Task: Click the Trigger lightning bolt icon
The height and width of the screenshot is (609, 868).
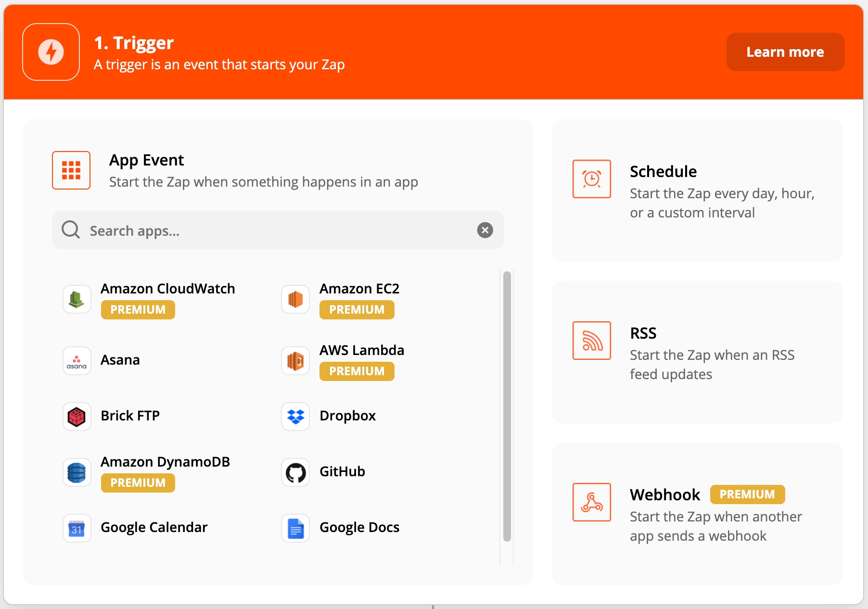Action: click(51, 52)
